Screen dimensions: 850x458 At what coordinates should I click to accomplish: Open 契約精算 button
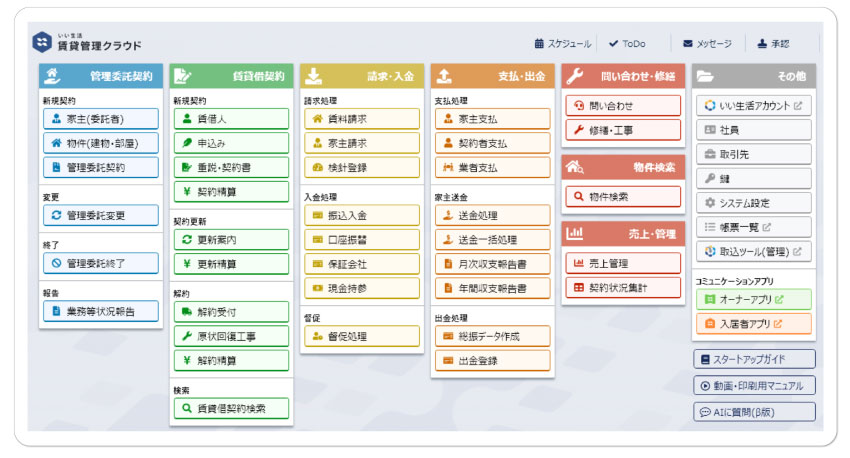point(231,192)
